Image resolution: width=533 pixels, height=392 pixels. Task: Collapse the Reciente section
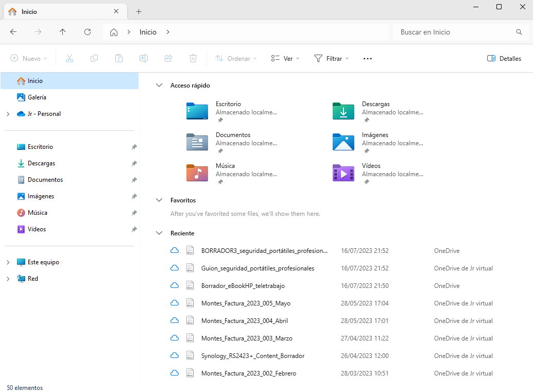coord(159,233)
